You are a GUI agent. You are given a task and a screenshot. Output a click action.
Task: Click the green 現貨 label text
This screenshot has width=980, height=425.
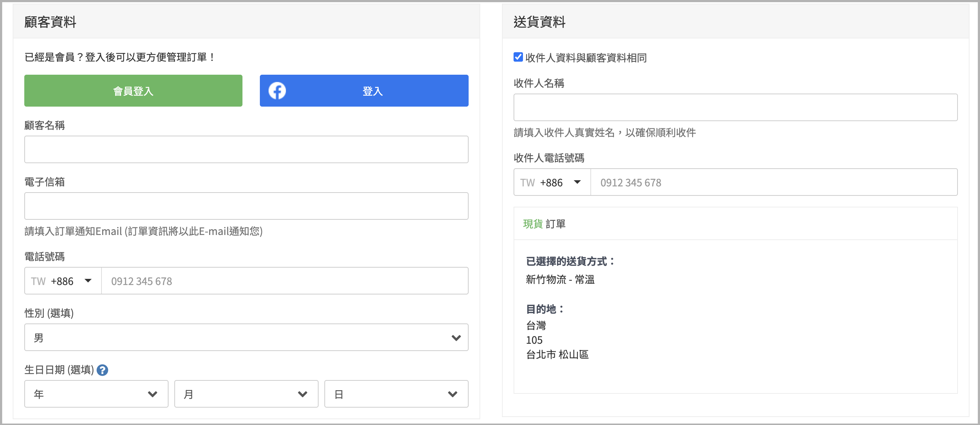pyautogui.click(x=533, y=224)
